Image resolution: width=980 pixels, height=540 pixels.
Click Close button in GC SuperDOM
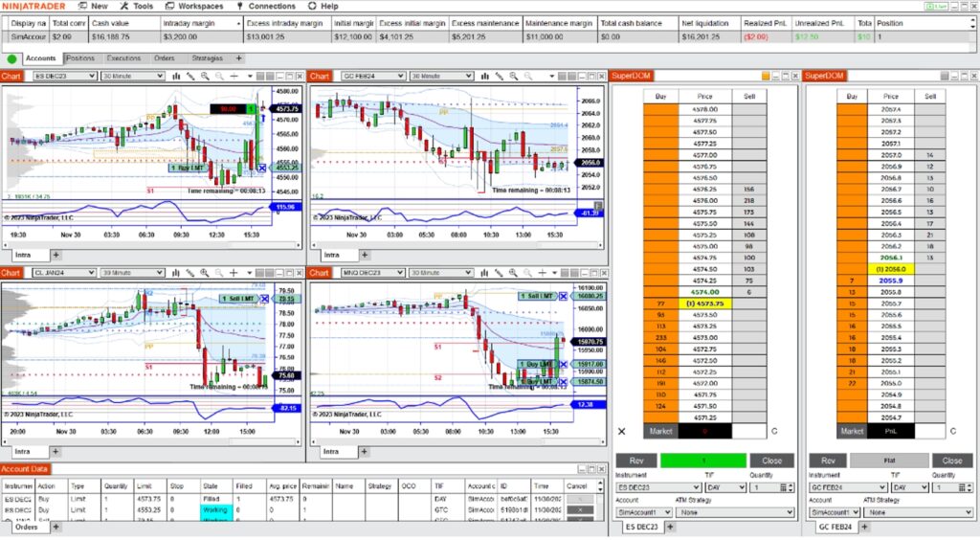[x=952, y=461]
